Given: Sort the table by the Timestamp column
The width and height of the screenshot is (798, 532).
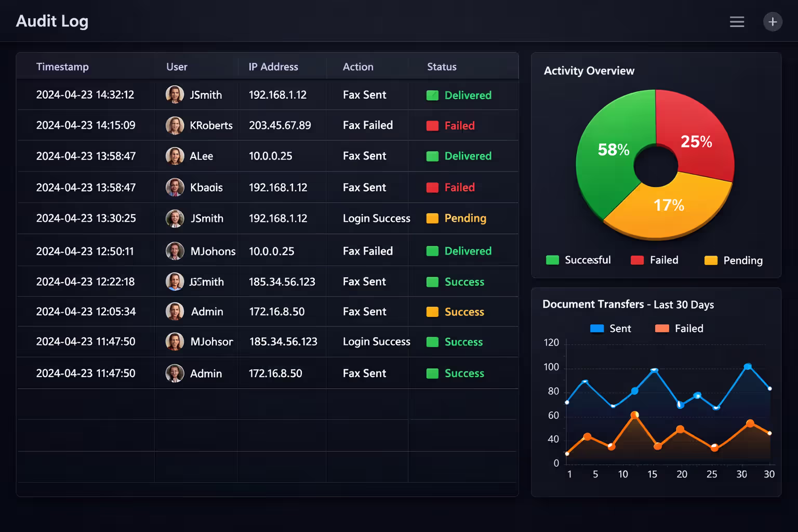Looking at the screenshot, I should pos(62,66).
